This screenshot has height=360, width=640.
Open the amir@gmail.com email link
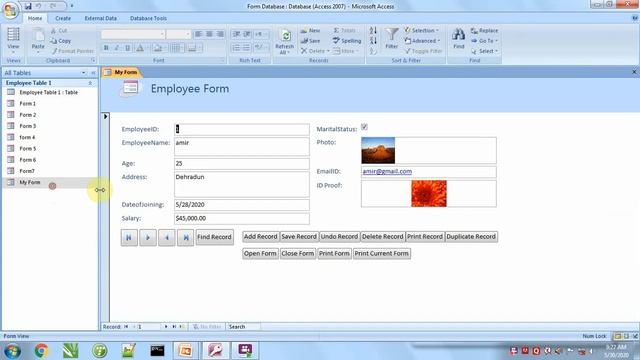point(387,171)
